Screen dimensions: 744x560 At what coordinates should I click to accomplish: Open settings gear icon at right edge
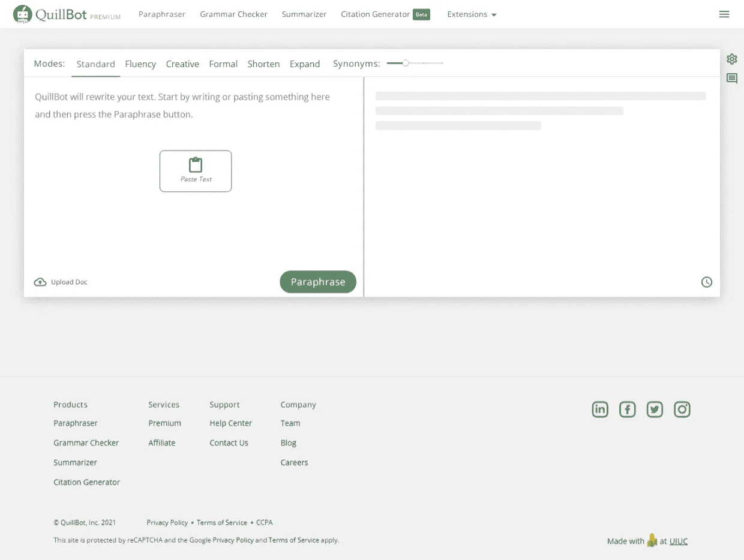point(731,59)
